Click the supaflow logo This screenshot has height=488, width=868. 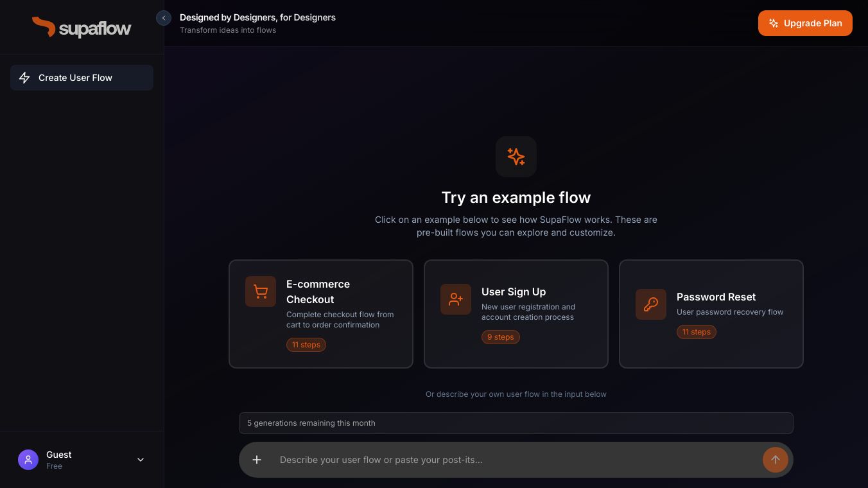(82, 27)
